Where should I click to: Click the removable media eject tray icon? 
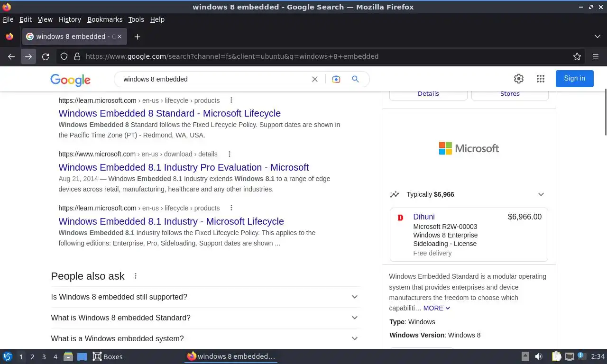(525, 356)
